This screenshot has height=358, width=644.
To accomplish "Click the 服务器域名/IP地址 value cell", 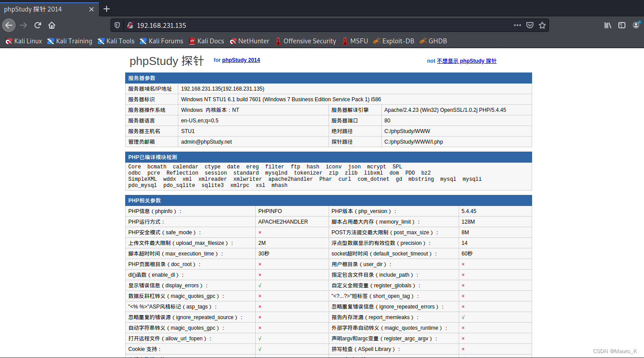I will pyautogui.click(x=355, y=89).
